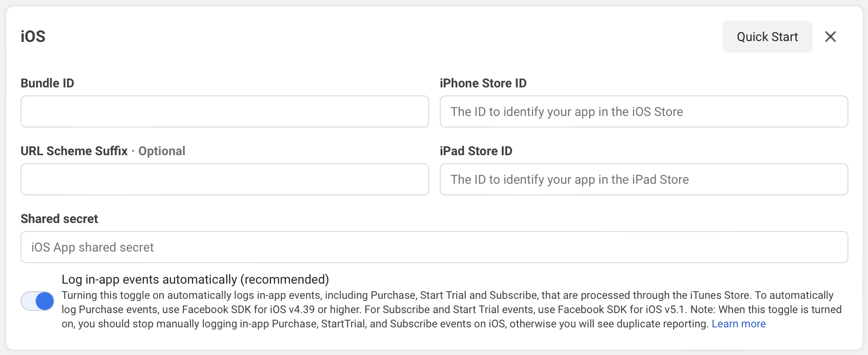Disable automatic in-app event logging toggle
The width and height of the screenshot is (868, 355).
click(x=37, y=301)
